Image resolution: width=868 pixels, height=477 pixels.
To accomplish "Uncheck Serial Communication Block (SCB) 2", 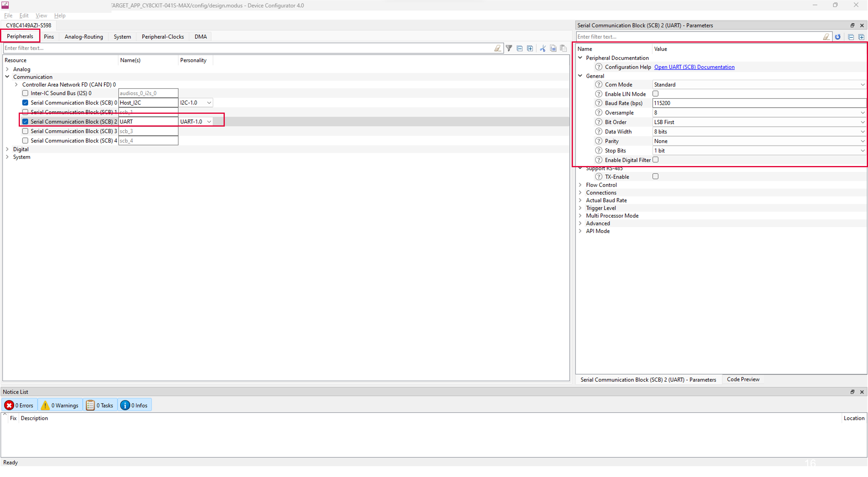I will (25, 121).
